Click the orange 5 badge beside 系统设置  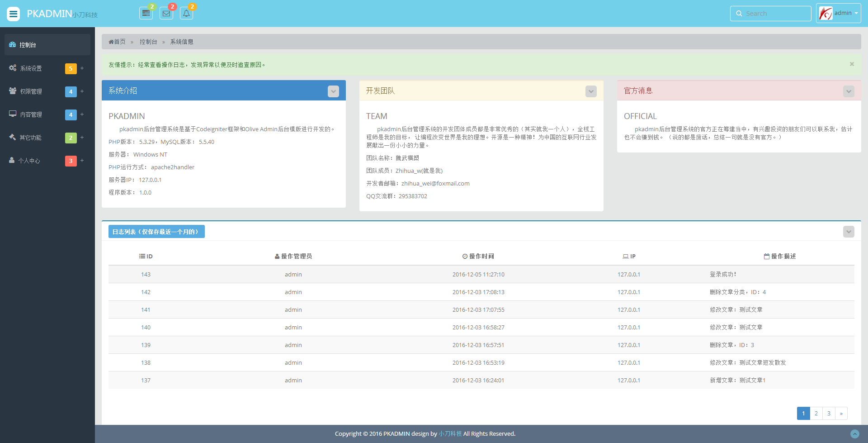71,68
